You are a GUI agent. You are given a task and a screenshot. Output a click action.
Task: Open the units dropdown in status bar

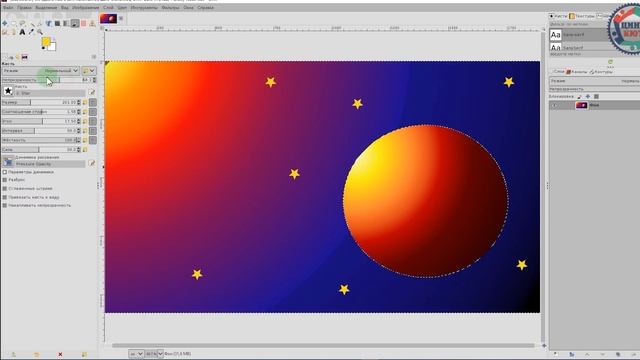pos(136,354)
